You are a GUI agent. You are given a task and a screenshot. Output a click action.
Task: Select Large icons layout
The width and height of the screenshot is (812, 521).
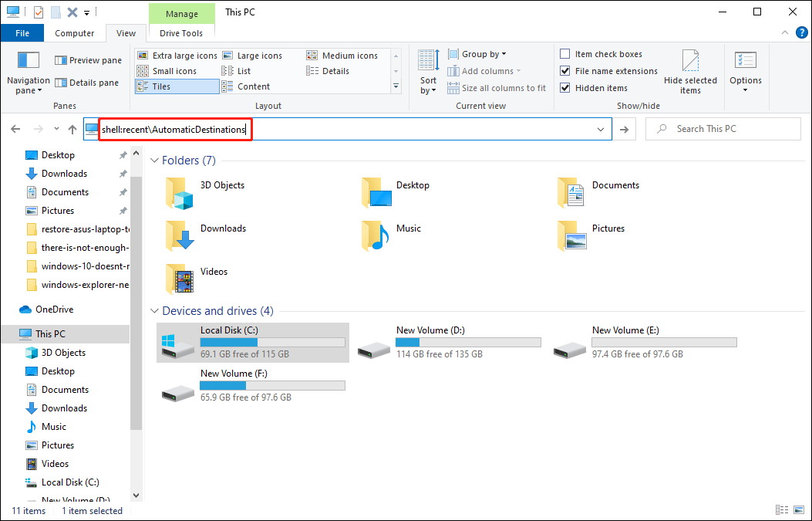click(x=252, y=56)
